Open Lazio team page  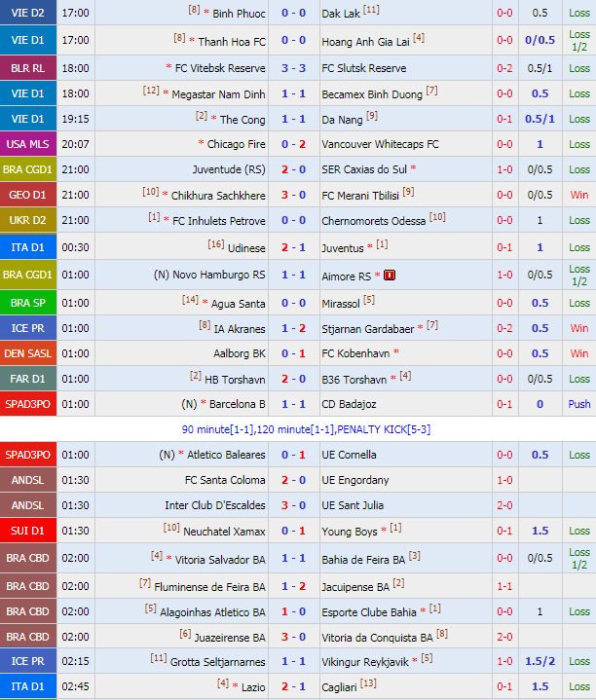tap(253, 687)
